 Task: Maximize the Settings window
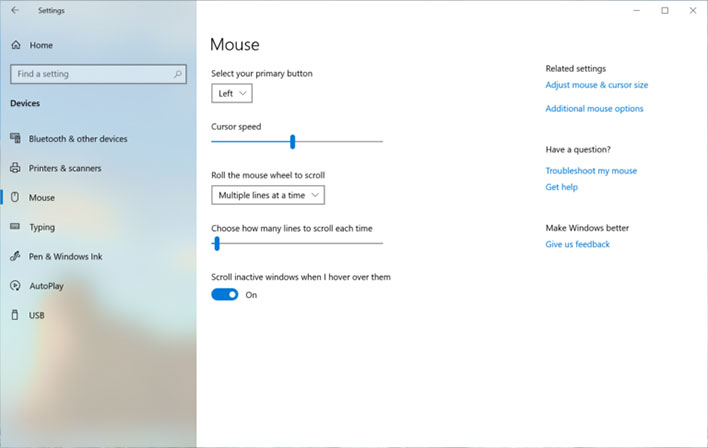point(665,10)
